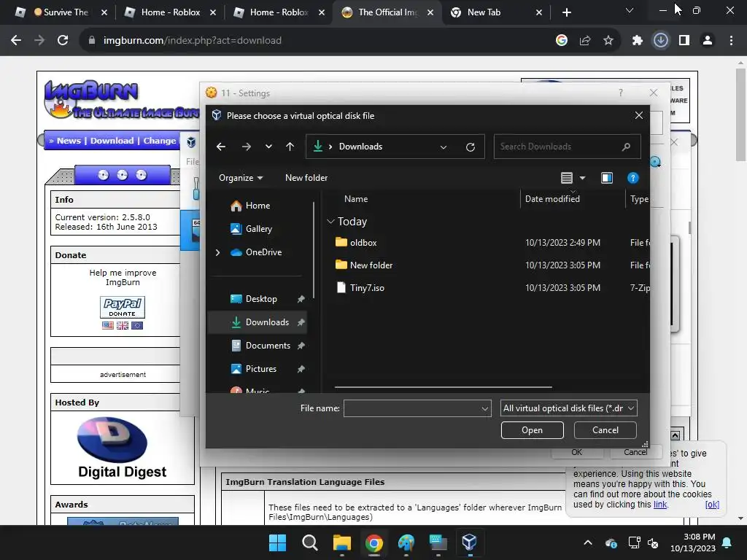The height and width of the screenshot is (560, 747).
Task: Click OK in the Settings window
Action: (x=576, y=452)
